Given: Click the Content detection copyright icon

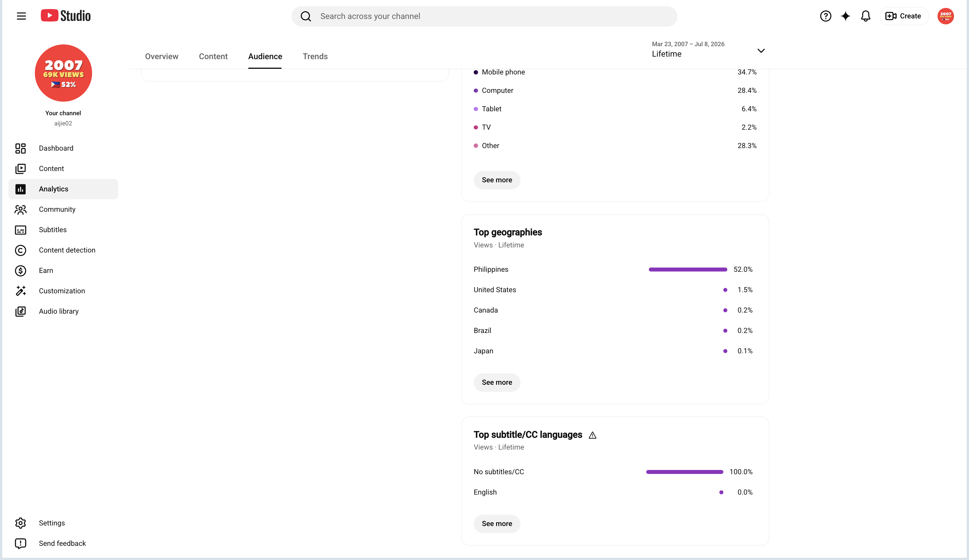Looking at the screenshot, I should click(20, 250).
